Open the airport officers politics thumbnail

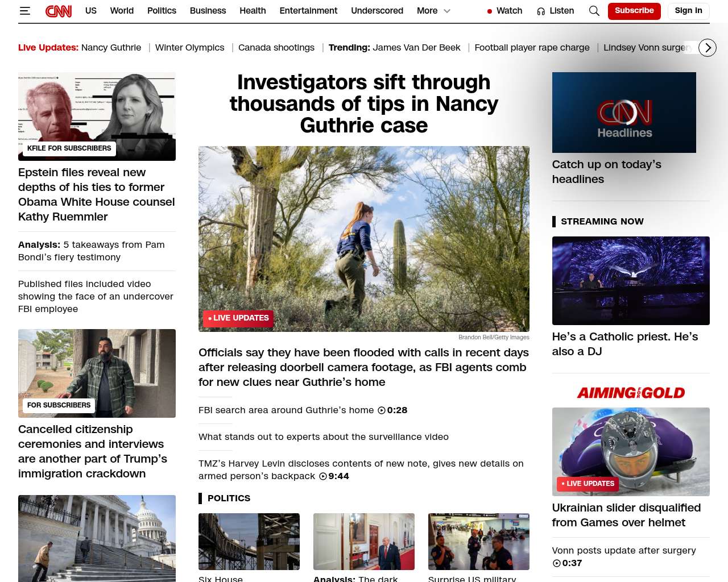click(479, 542)
